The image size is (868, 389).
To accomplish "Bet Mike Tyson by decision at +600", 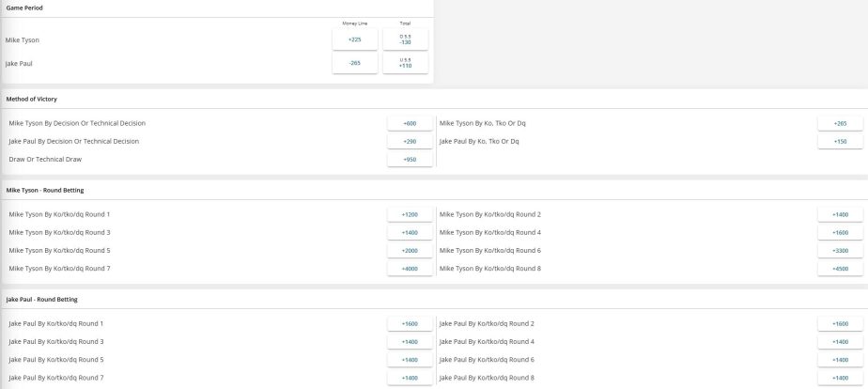I will 410,123.
